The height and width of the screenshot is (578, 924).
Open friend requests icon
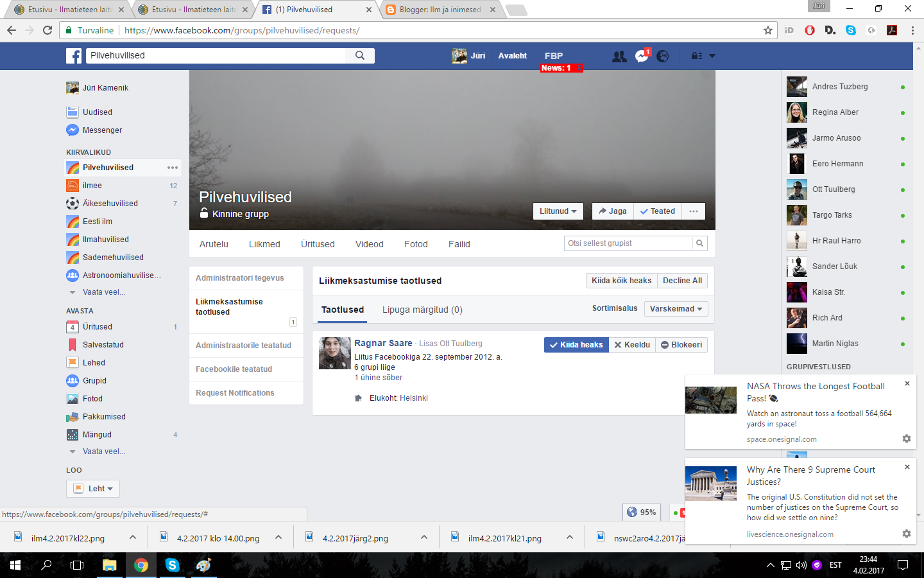point(619,57)
